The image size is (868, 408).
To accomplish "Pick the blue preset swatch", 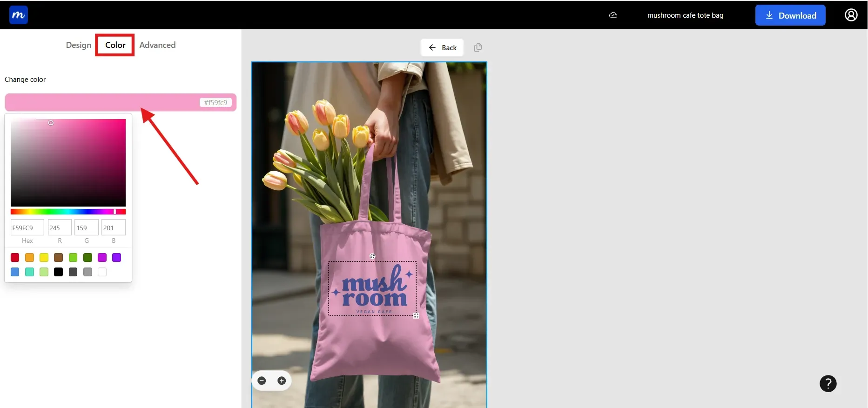I will click(15, 272).
